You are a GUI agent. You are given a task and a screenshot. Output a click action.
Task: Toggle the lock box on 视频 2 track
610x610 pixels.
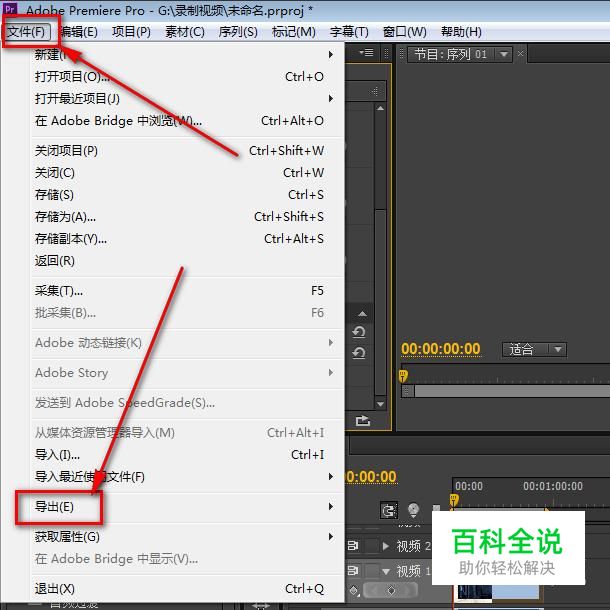[x=372, y=545]
